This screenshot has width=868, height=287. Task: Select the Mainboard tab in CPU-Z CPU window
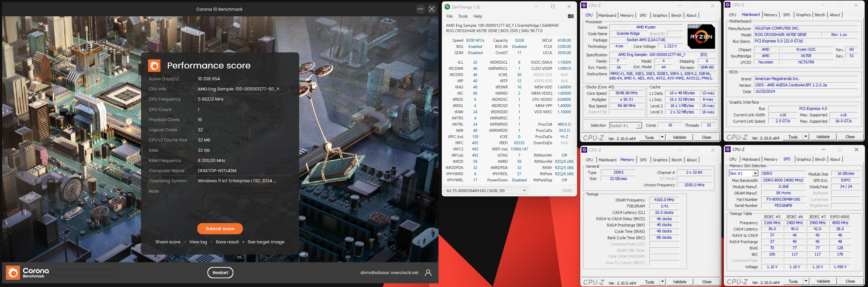click(607, 15)
